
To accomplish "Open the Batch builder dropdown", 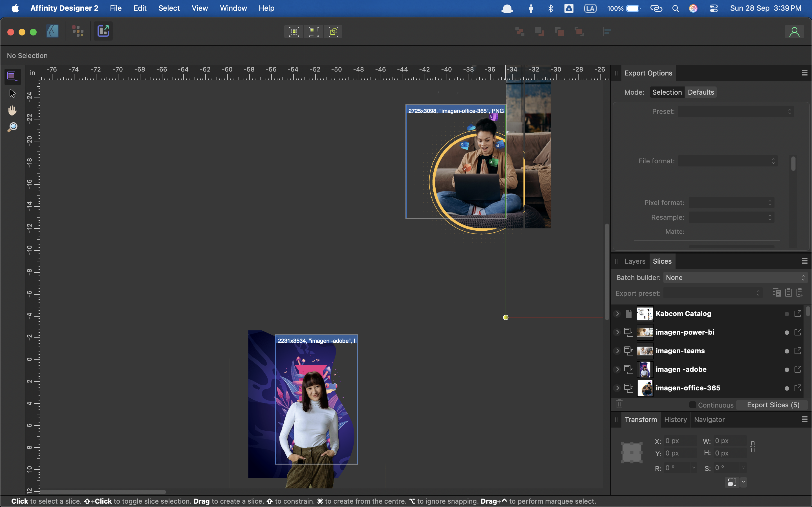I will coord(735,277).
